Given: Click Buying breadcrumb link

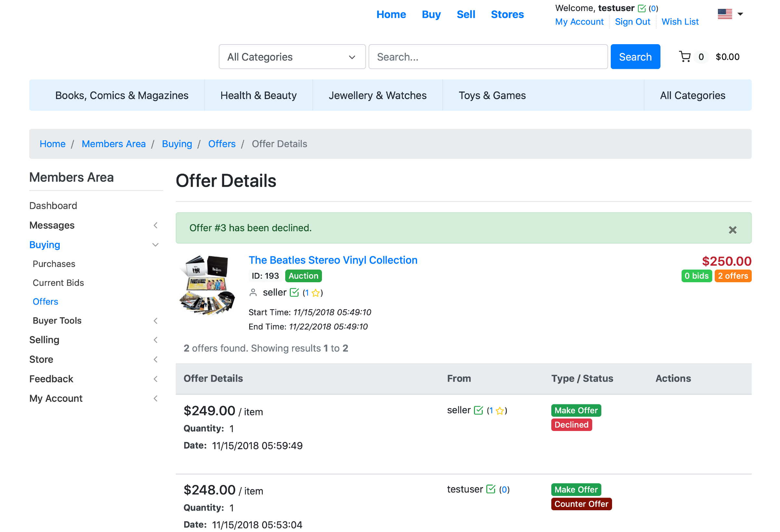Looking at the screenshot, I should click(177, 144).
